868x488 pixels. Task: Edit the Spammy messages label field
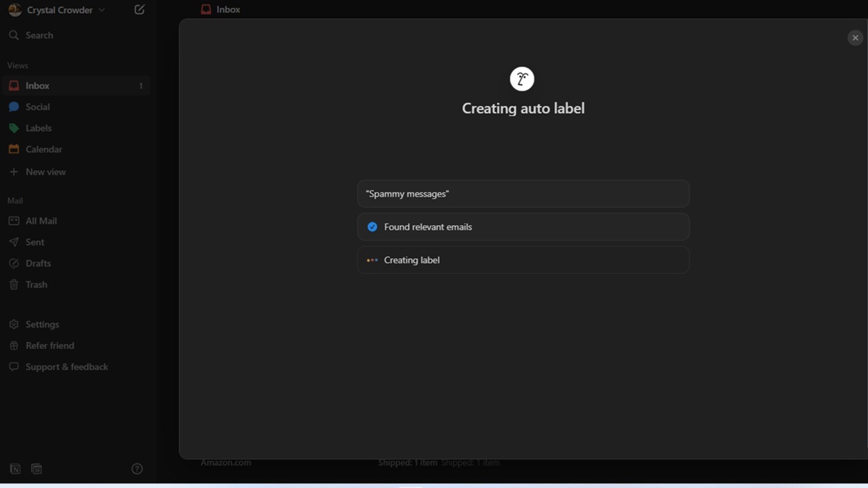(523, 194)
